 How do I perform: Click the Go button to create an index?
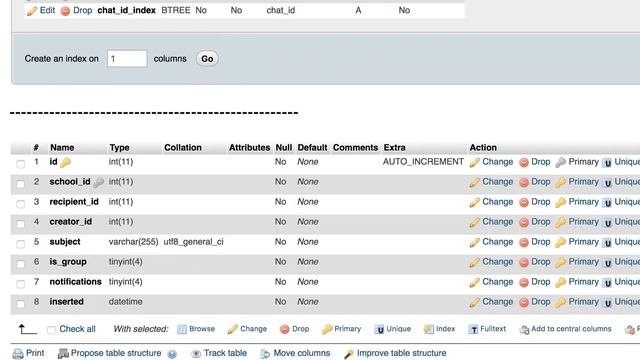207,59
